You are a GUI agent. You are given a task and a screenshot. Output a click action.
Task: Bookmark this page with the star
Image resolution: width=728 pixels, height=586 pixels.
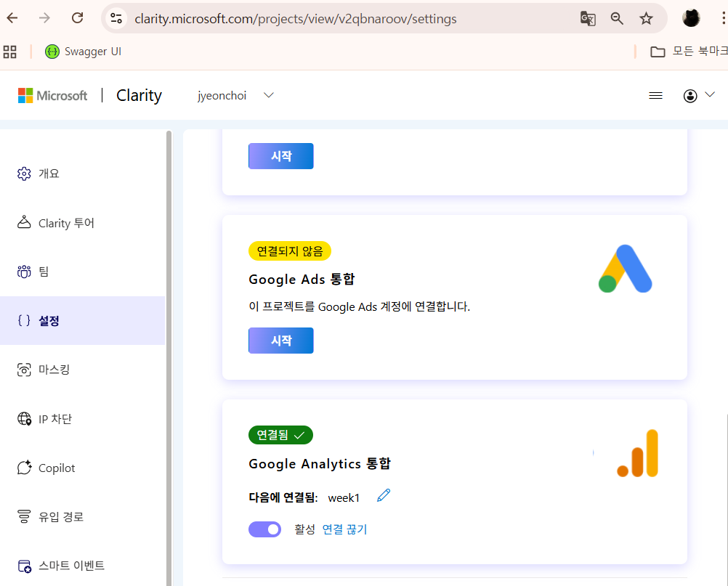pos(646,19)
